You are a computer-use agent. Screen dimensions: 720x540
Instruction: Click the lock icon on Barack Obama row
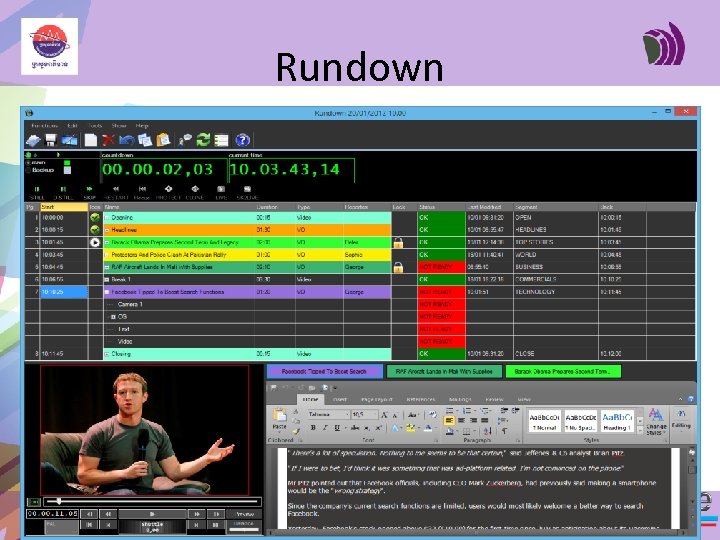[398, 242]
